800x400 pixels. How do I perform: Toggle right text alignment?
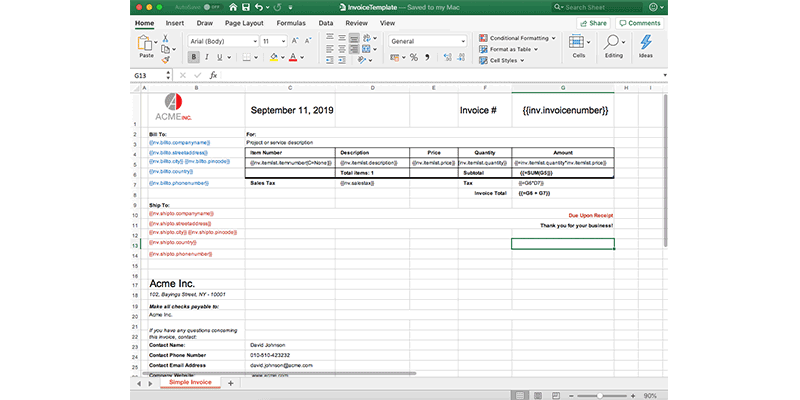[354, 49]
